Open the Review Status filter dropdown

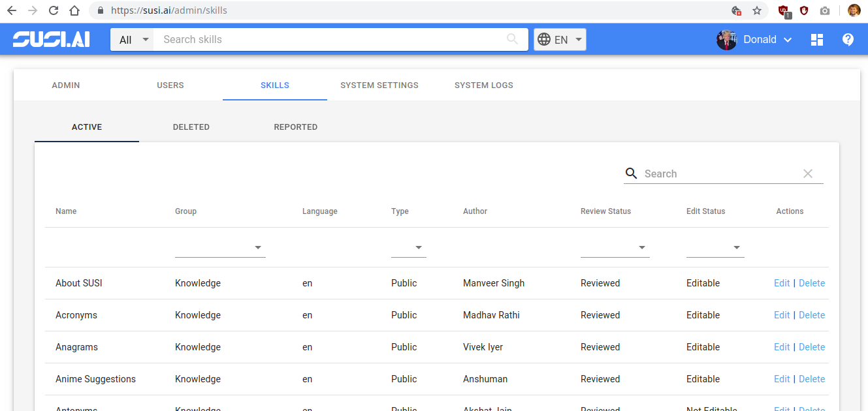642,248
